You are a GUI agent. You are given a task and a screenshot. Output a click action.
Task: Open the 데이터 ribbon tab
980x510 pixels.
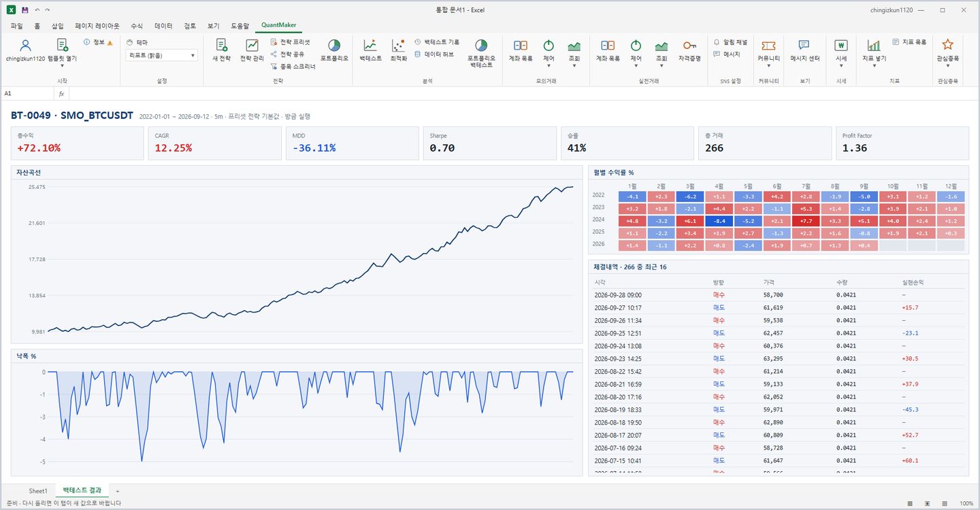[163, 26]
